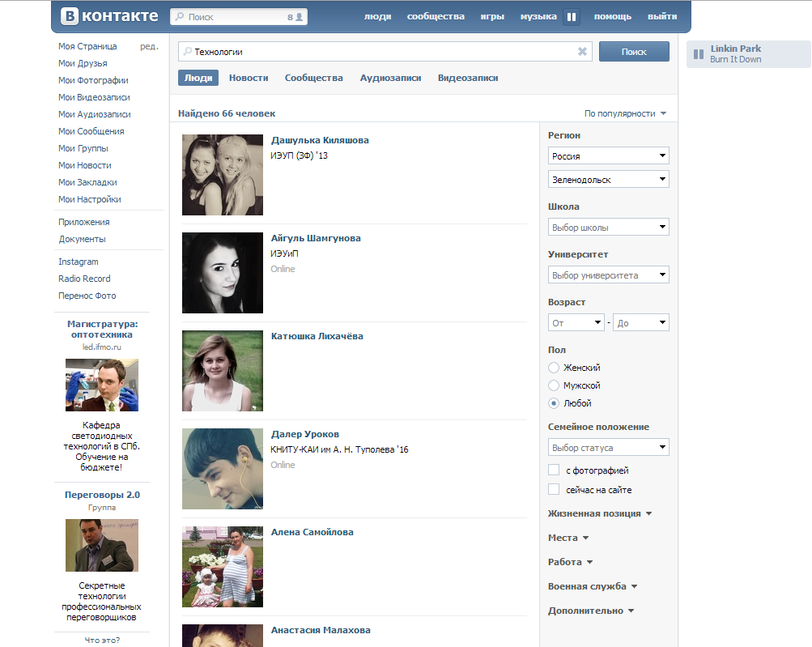Enable the 'сейчас на сайте' checkbox
812x647 pixels.
coord(554,490)
